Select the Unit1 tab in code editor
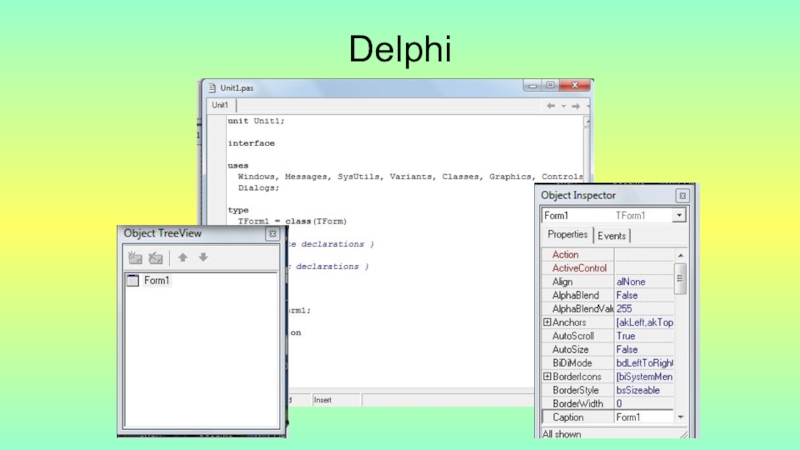The height and width of the screenshot is (450, 800). [220, 105]
